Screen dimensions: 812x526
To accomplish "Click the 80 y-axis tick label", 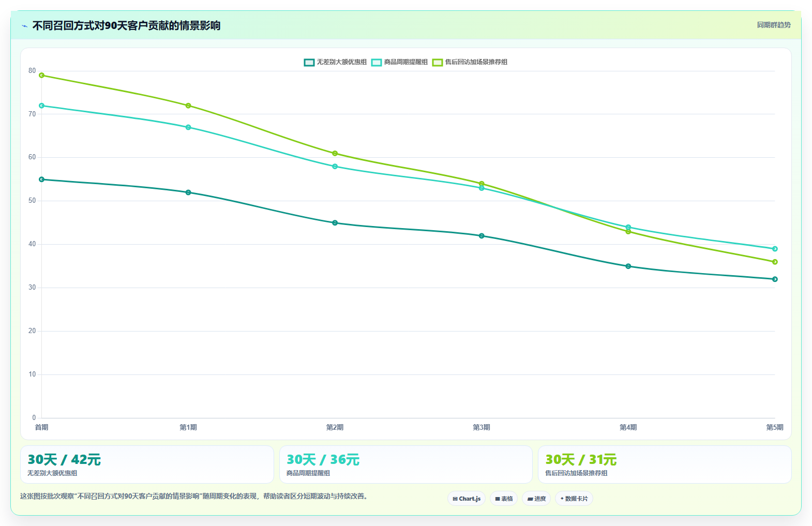I will [32, 71].
